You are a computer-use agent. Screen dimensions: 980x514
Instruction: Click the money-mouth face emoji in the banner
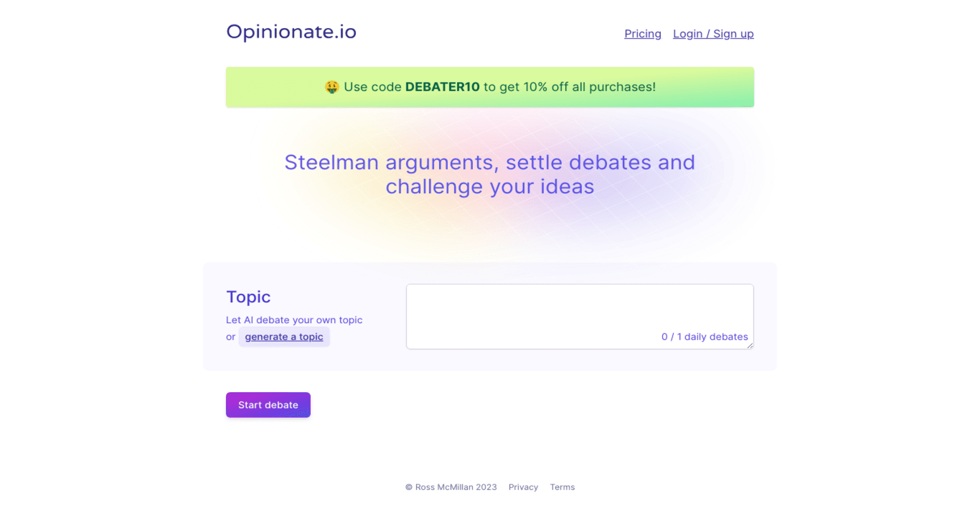331,87
